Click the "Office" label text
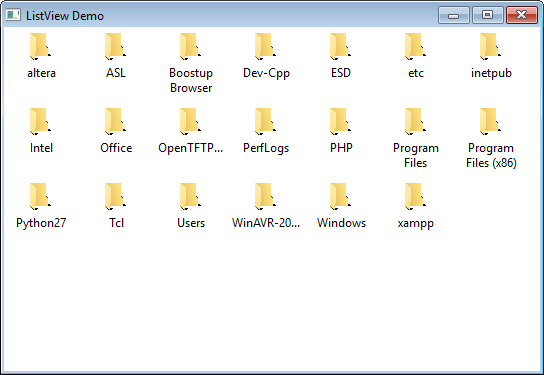The image size is (544, 375). click(116, 148)
